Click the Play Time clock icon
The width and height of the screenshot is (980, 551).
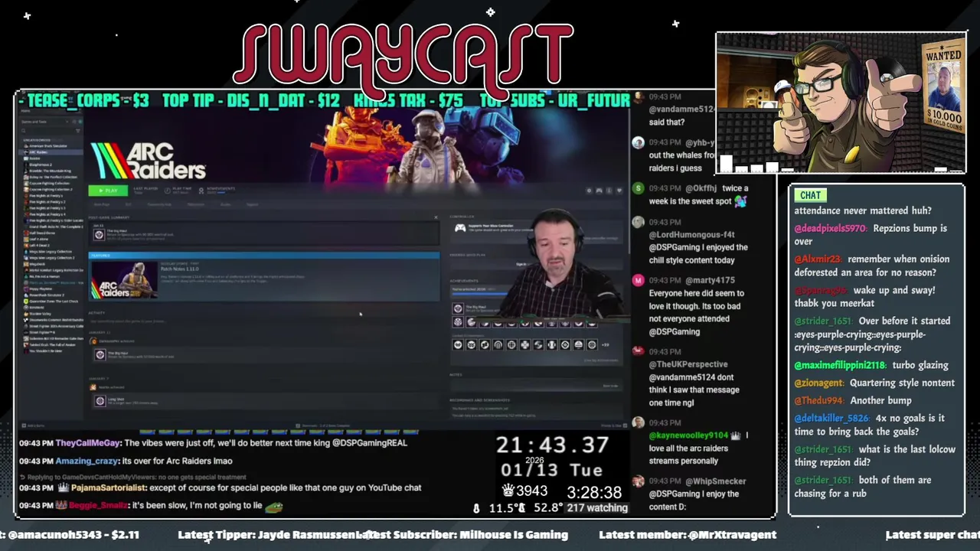click(168, 191)
